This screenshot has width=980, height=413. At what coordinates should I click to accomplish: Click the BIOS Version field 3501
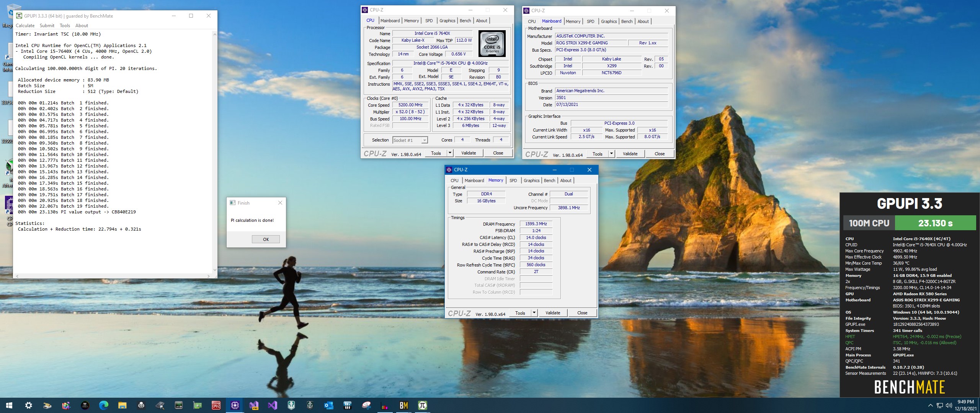pyautogui.click(x=611, y=98)
